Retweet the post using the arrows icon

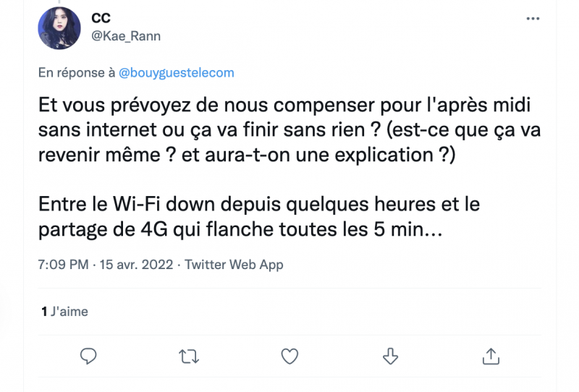click(x=189, y=355)
